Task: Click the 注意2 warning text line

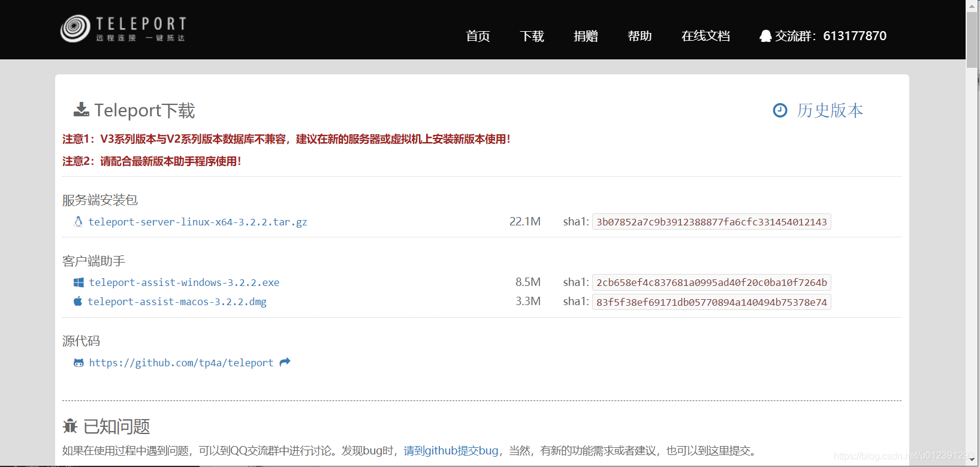Action: [x=152, y=161]
